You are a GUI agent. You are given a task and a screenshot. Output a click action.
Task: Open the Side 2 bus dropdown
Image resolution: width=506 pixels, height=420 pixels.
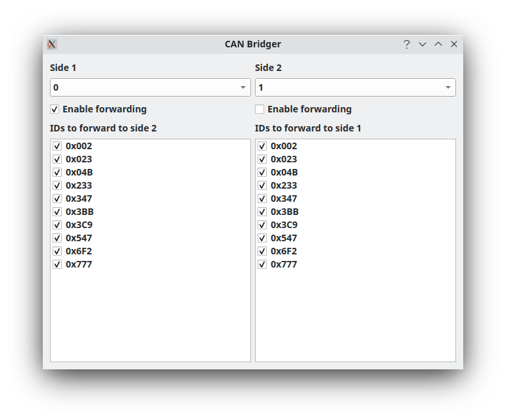coord(356,87)
